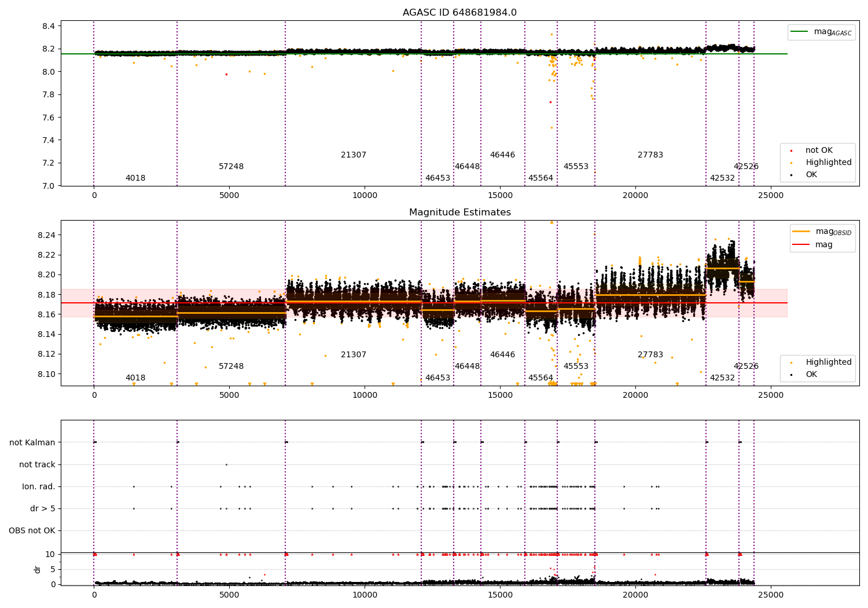Image resolution: width=868 pixels, height=608 pixels.
Task: Click the 'OBS not OK' axis label
Action: click(x=32, y=530)
